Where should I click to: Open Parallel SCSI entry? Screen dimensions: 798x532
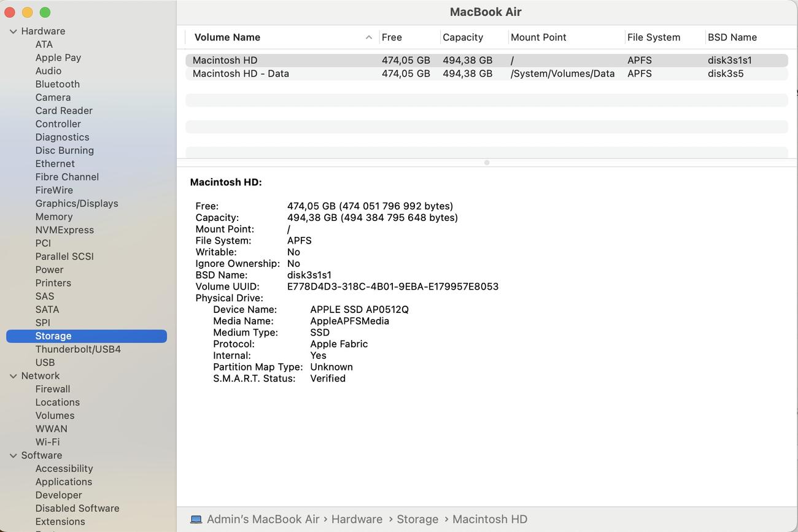[64, 256]
